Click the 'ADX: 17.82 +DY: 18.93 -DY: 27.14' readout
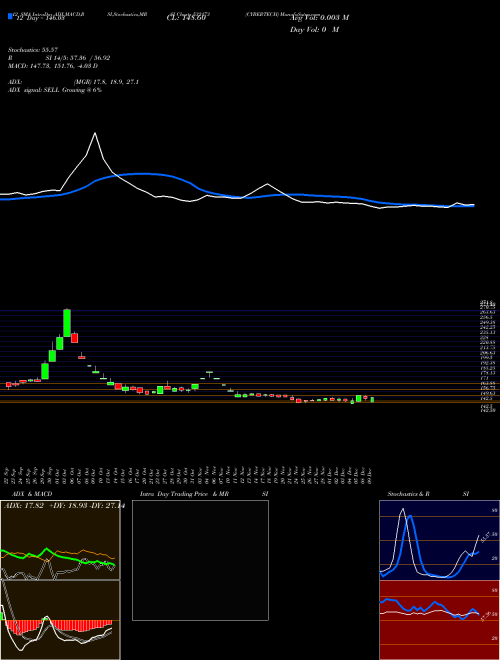Screen dimensions: 500x660 [x=64, y=506]
